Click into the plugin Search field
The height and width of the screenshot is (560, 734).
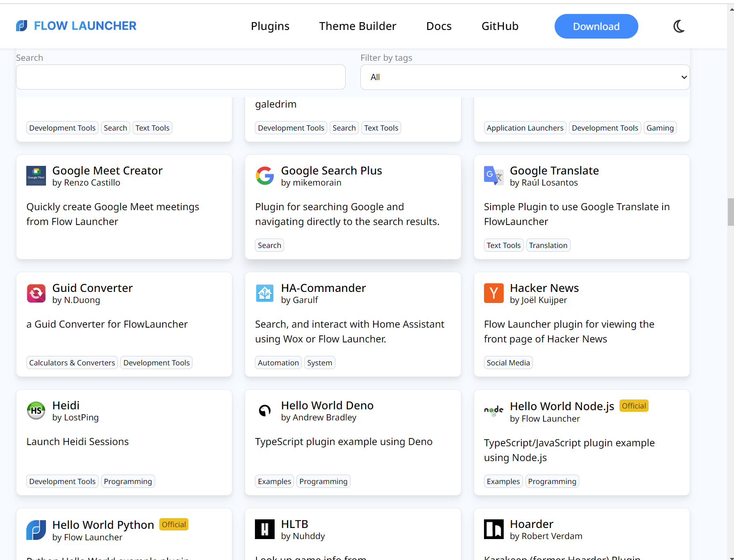(x=181, y=77)
